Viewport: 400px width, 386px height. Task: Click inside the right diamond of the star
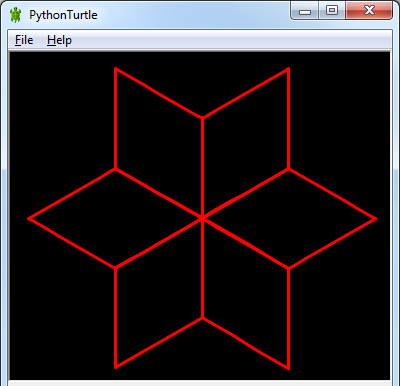(289, 218)
